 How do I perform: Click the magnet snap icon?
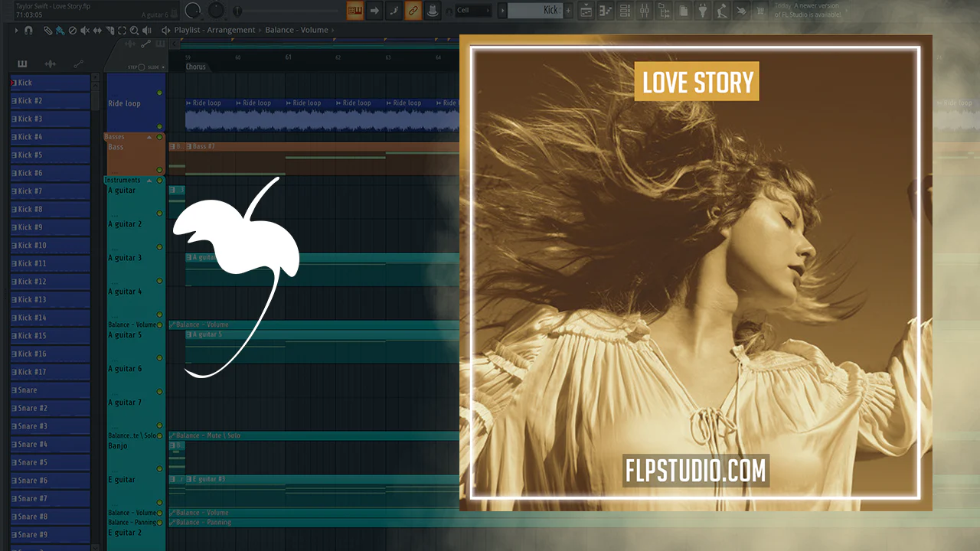[x=28, y=31]
